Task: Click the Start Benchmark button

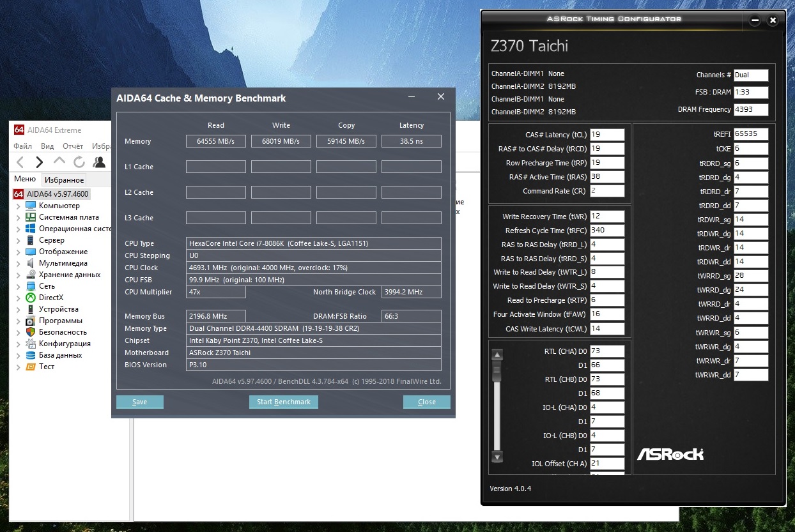Action: pos(284,402)
